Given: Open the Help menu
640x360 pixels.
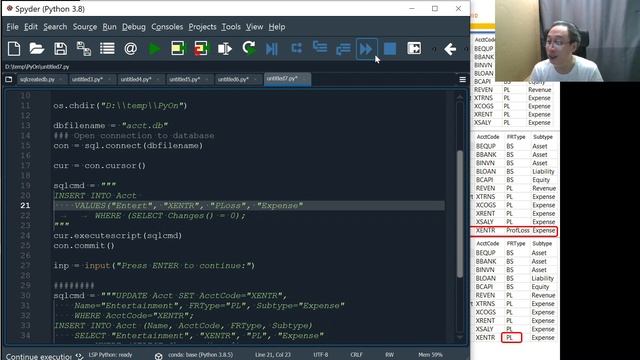Looking at the screenshot, I should point(277,27).
